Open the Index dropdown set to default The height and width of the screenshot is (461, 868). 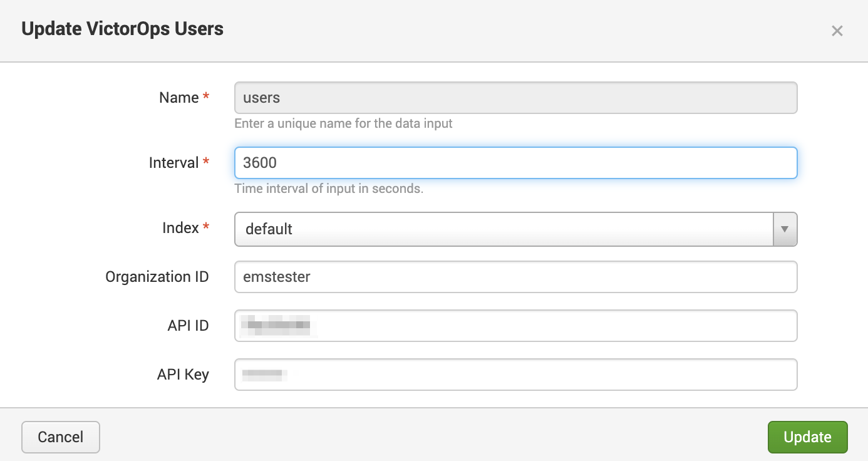(515, 229)
